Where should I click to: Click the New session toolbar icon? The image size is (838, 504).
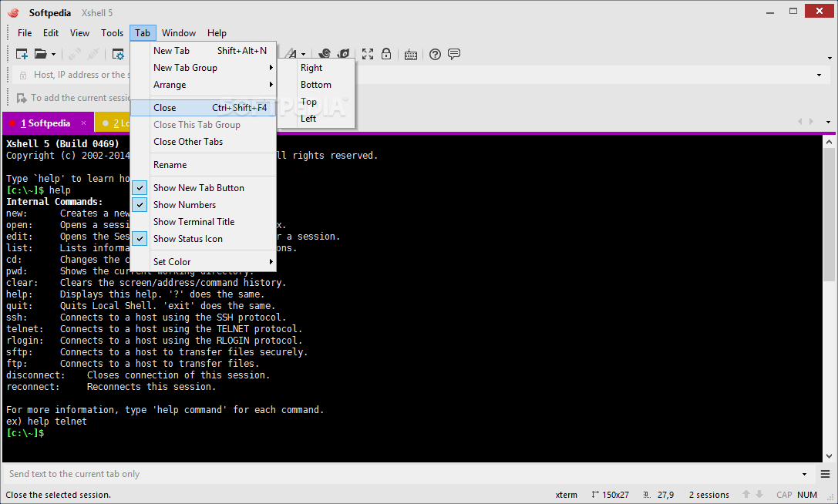(x=22, y=54)
